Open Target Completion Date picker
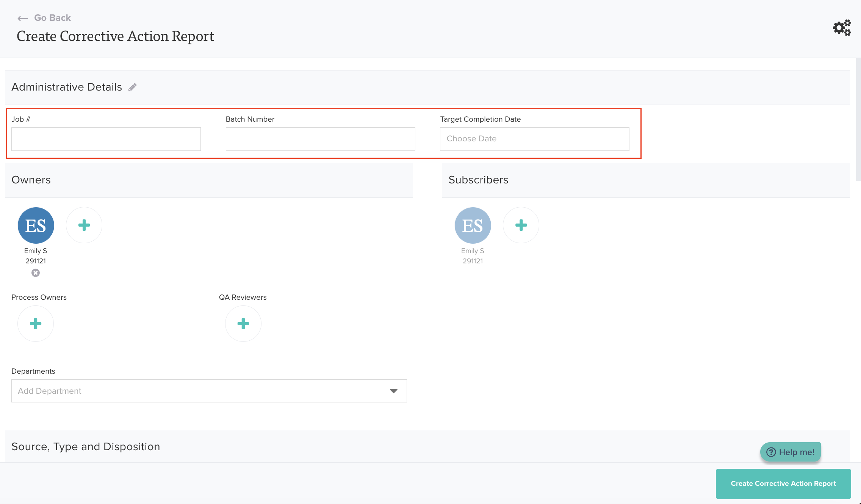This screenshot has width=861, height=504. pos(534,139)
